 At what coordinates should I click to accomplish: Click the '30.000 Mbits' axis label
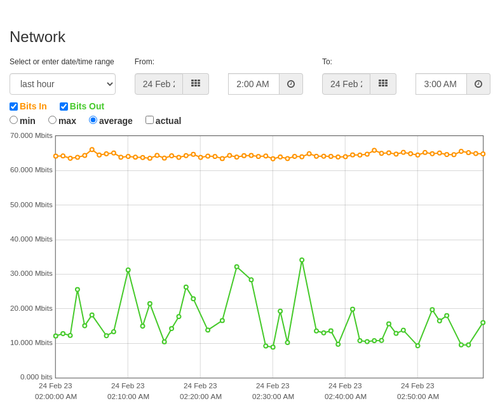[x=31, y=273]
